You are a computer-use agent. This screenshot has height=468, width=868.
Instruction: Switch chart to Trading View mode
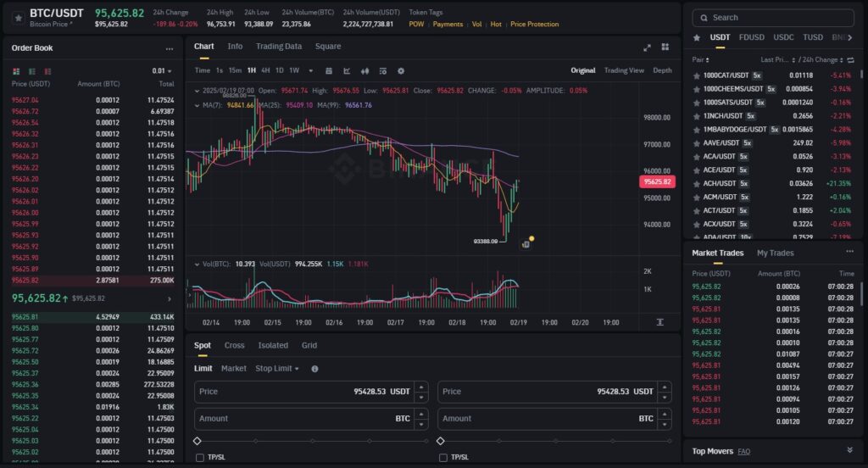624,71
